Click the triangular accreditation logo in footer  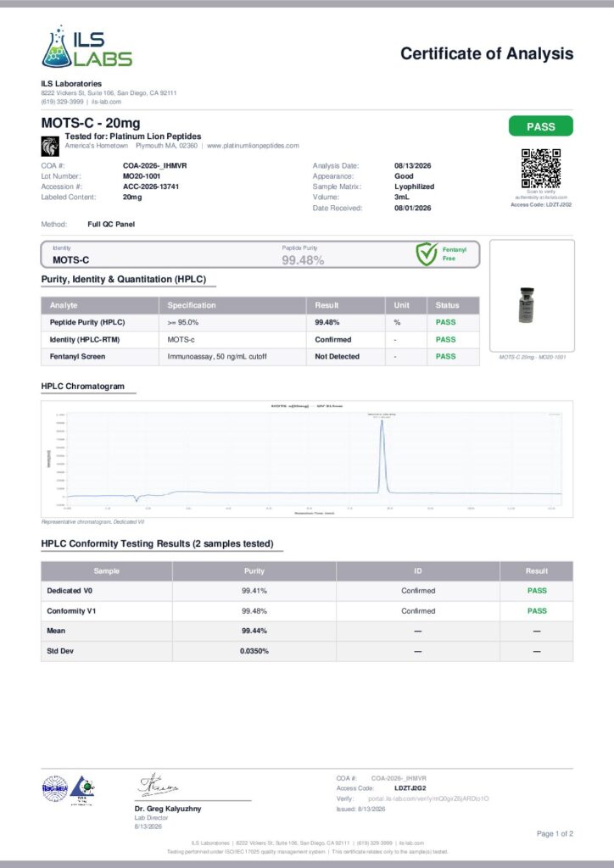(x=82, y=789)
